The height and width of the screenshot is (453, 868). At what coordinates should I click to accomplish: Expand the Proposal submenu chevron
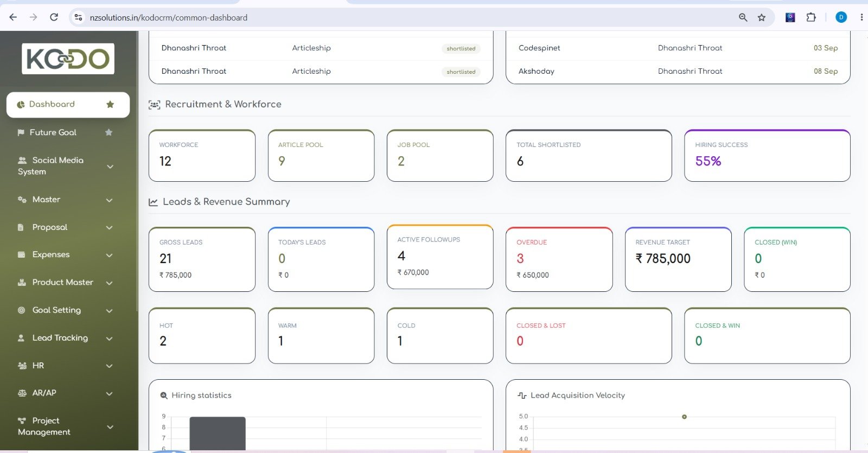[110, 228]
